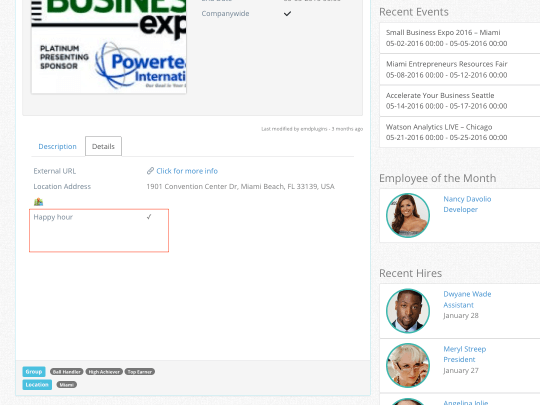Click the External URL label

(55, 171)
